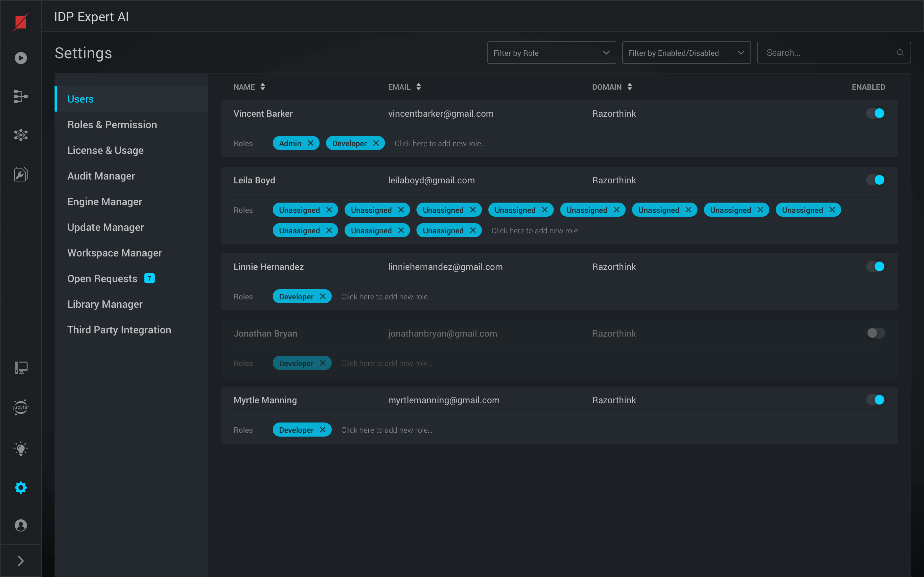Expand the sidebar with bottom chevron
Viewport: 924px width, 577px height.
pyautogui.click(x=21, y=561)
